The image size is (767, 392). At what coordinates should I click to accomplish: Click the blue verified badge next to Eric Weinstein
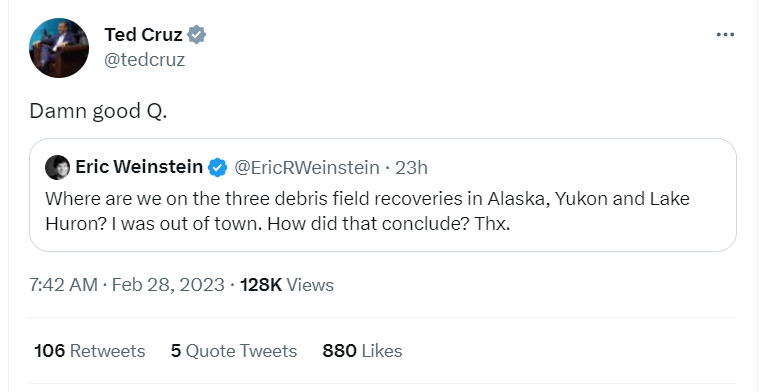218,167
